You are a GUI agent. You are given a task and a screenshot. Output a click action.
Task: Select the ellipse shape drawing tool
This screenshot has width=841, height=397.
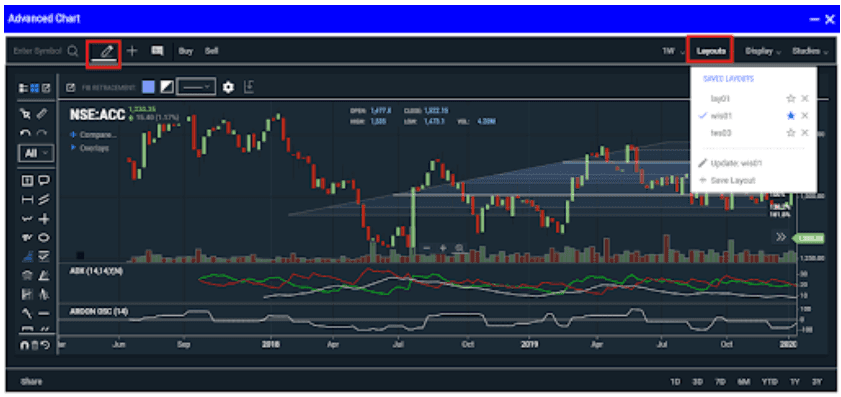[44, 237]
